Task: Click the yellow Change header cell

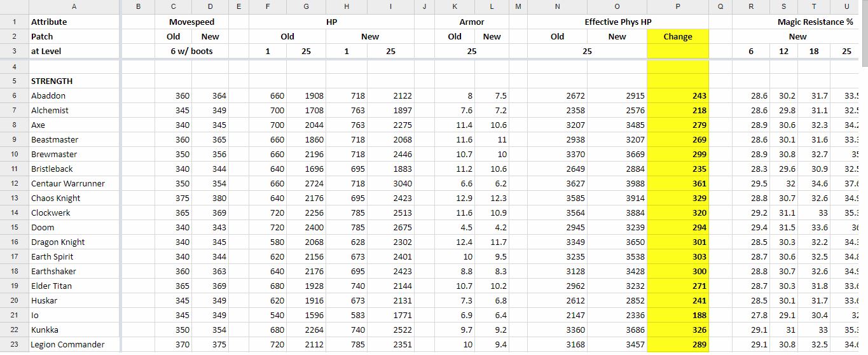Action: point(678,37)
